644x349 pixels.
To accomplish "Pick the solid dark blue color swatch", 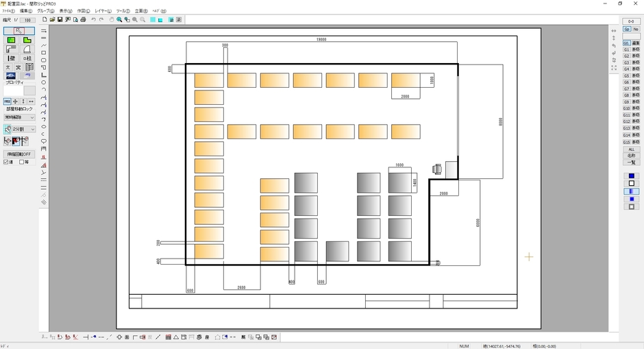I will pyautogui.click(x=631, y=176).
